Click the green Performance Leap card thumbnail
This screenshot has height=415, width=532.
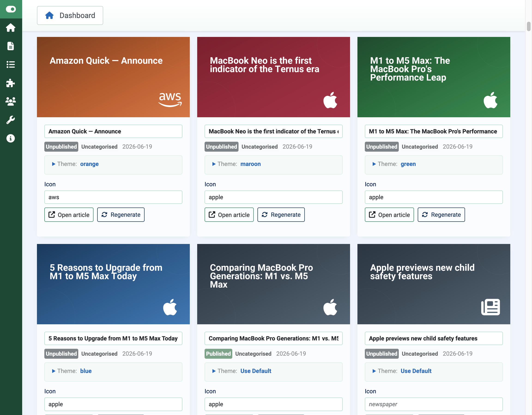point(434,77)
